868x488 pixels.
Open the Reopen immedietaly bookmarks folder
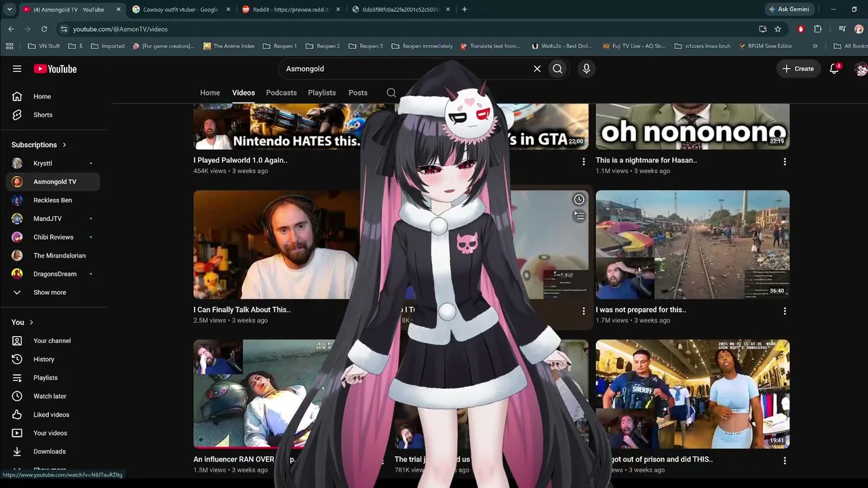[x=422, y=46]
